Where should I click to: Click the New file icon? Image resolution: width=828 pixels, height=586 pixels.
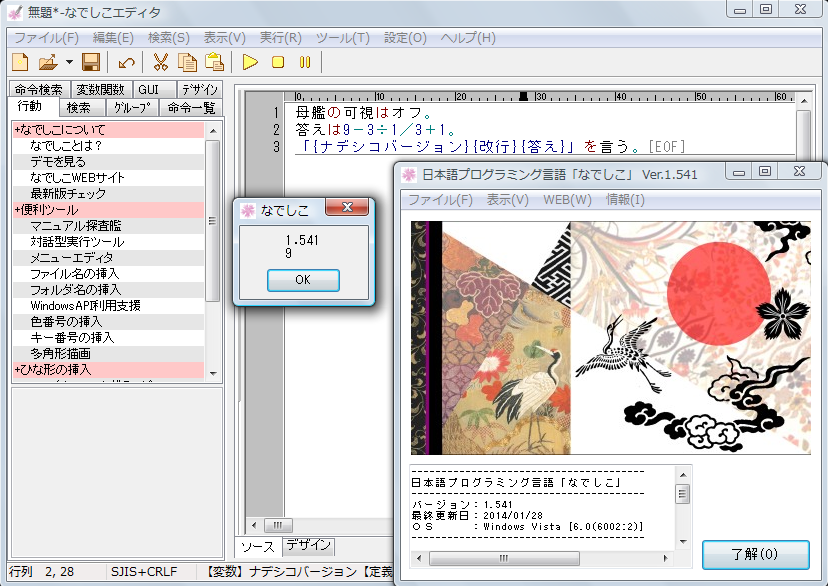[x=19, y=62]
